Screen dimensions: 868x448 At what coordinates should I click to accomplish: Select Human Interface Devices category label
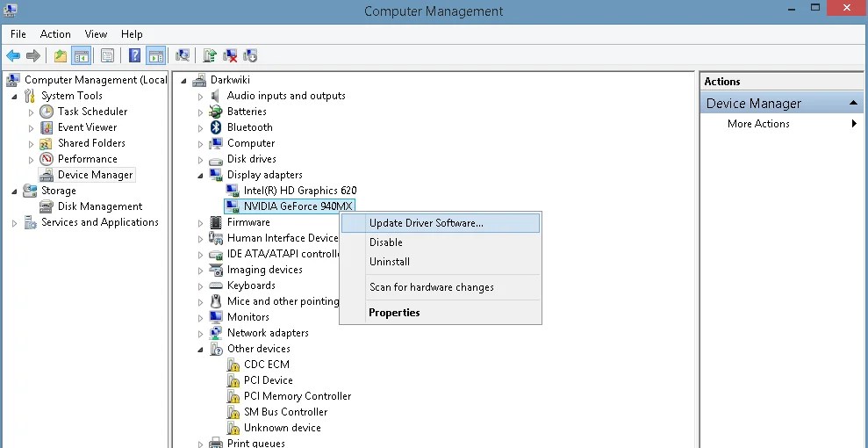283,238
